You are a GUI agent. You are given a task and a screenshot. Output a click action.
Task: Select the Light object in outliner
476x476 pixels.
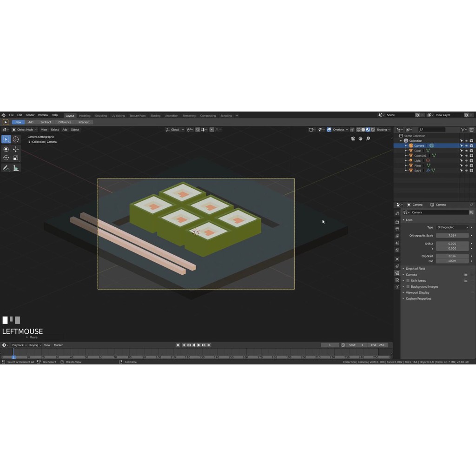pos(417,161)
